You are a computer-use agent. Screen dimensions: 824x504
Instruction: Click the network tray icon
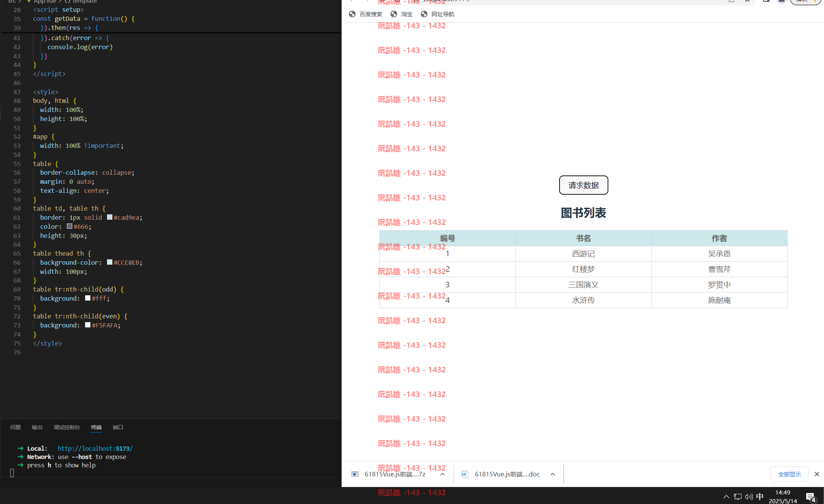click(738, 497)
